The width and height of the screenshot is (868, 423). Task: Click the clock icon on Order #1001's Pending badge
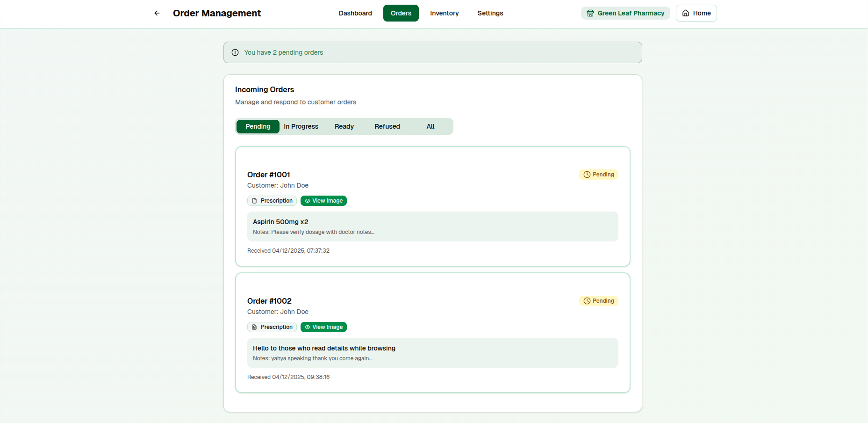[x=587, y=174]
